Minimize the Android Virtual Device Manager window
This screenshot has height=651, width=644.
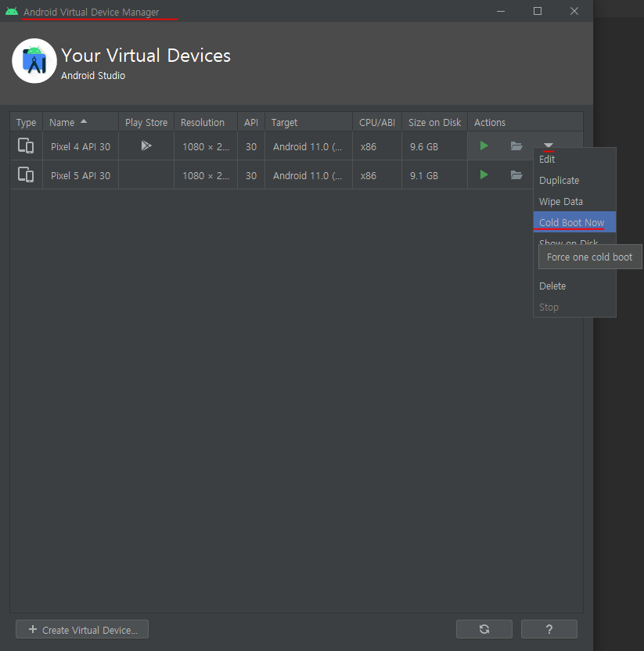pos(501,11)
